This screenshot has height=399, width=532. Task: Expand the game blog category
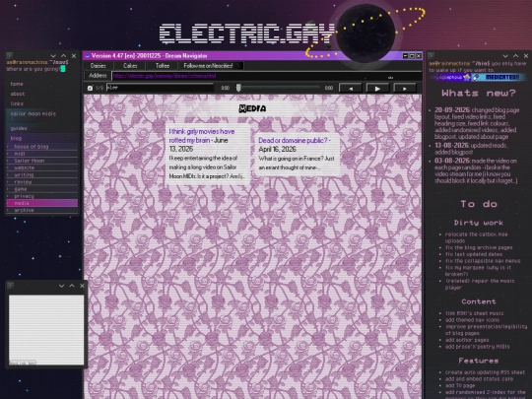click(42, 189)
